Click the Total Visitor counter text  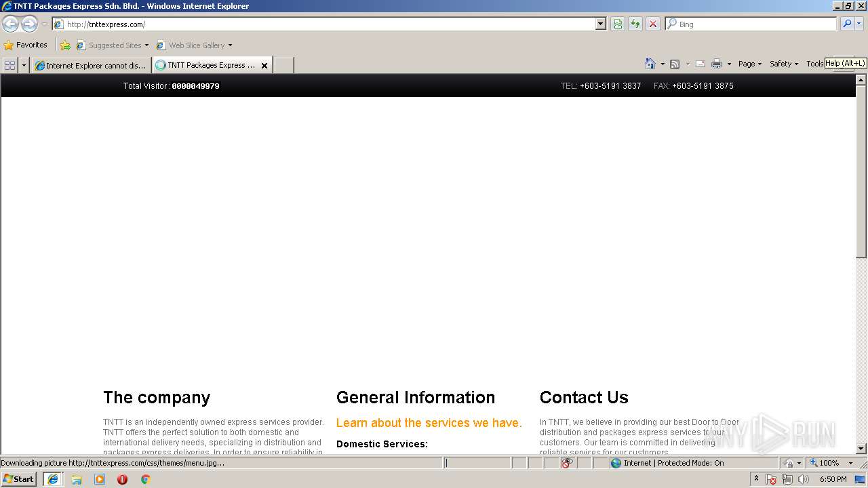[171, 86]
